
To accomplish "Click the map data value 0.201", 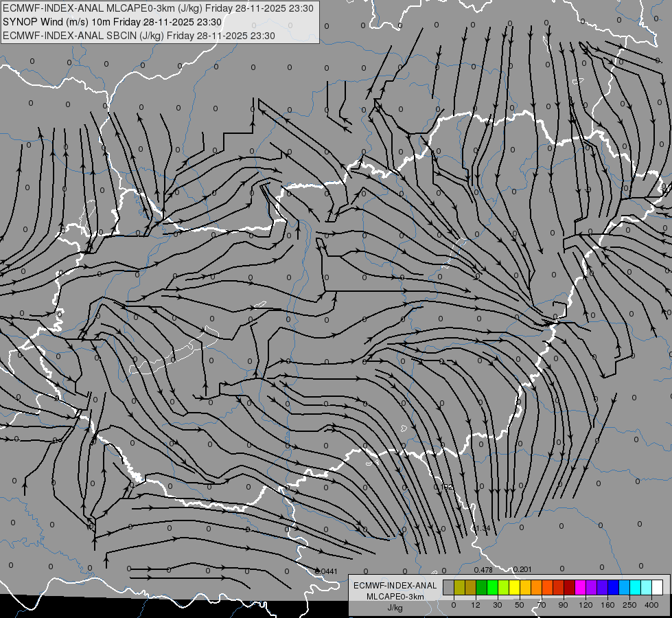I will pyautogui.click(x=522, y=569).
